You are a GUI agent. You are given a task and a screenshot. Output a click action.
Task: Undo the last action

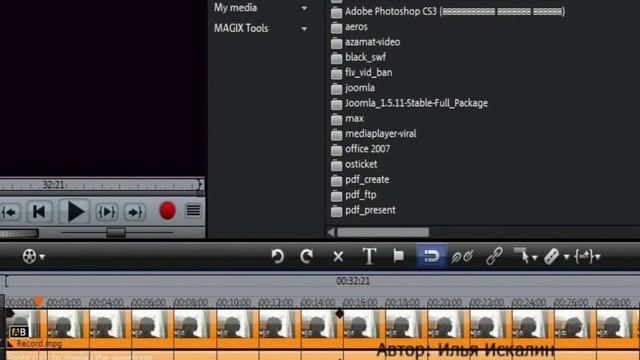click(278, 256)
